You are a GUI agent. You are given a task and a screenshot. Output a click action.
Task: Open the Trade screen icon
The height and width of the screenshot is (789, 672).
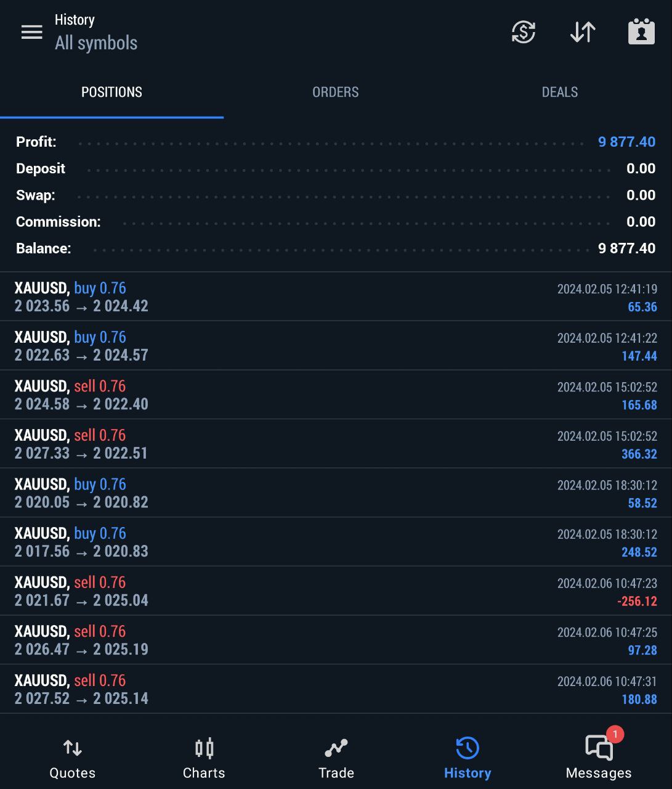coord(336,758)
